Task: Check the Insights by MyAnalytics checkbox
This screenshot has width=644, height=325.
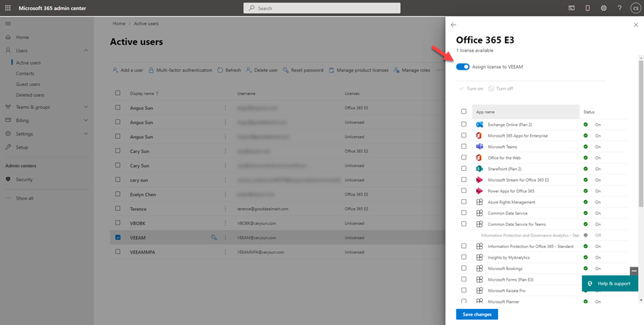Action: click(464, 257)
